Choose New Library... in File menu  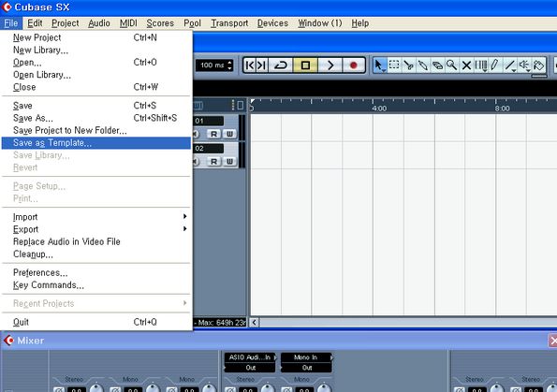pos(95,50)
